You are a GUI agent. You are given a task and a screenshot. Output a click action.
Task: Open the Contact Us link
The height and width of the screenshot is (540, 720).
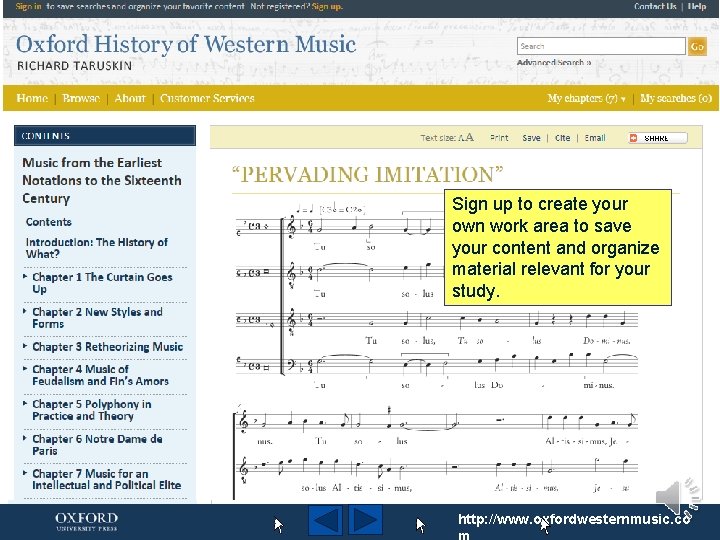click(x=655, y=6)
